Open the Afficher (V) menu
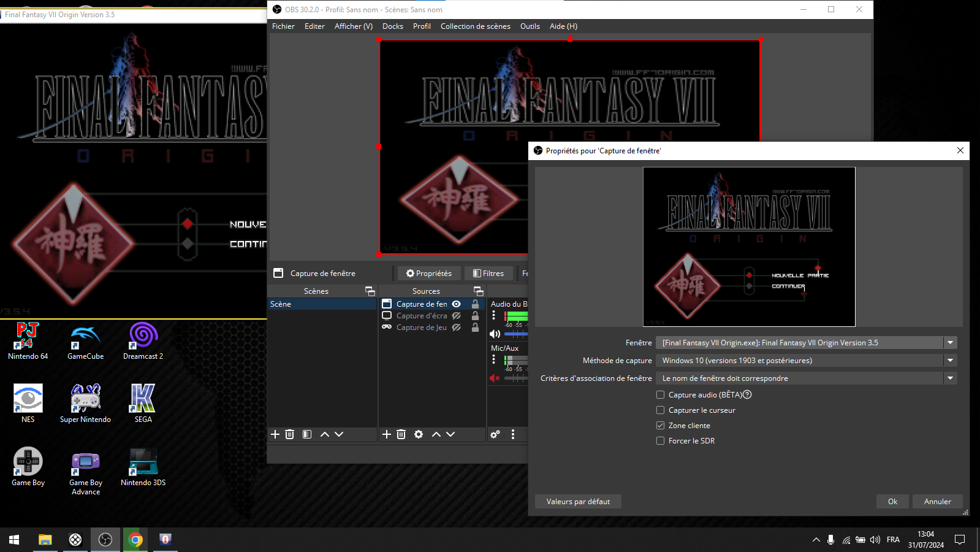Image resolution: width=980 pixels, height=552 pixels. 354,26
